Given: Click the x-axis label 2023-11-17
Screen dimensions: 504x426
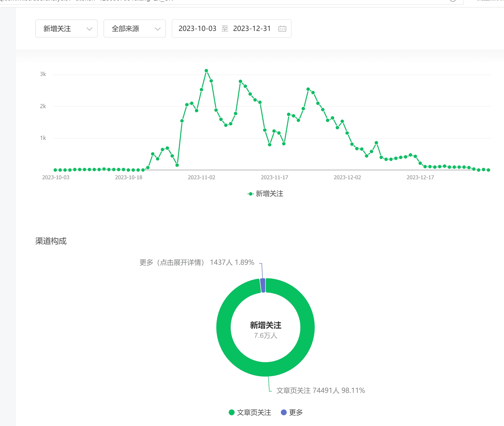Looking at the screenshot, I should tap(275, 177).
